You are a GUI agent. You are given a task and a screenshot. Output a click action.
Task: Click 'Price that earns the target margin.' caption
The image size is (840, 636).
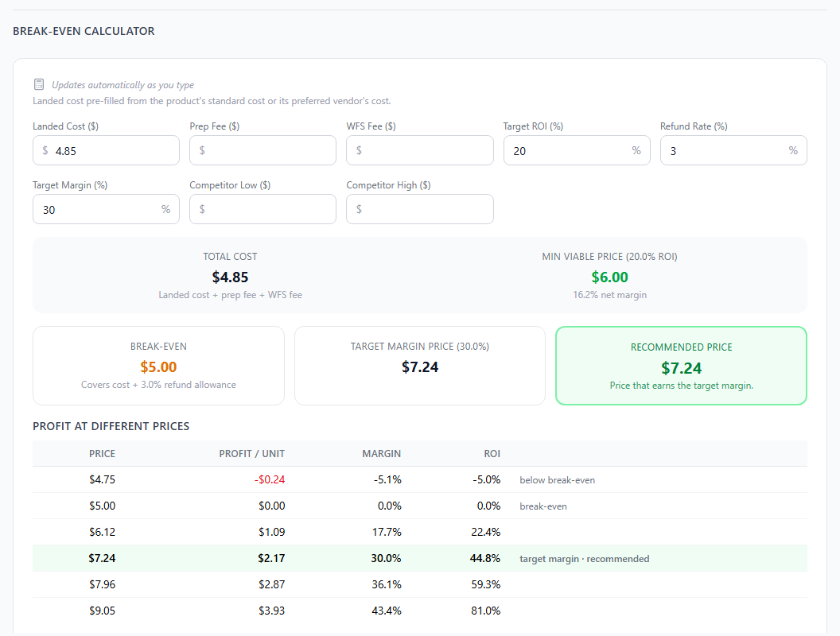tap(682, 386)
